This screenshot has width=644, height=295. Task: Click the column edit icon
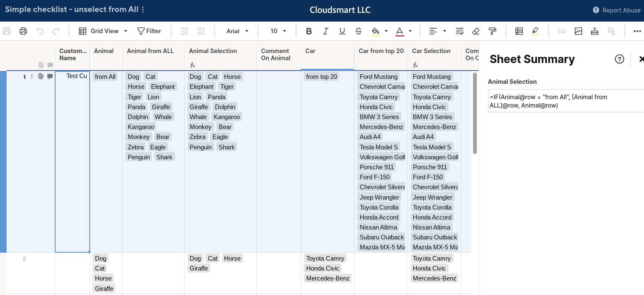point(611,31)
